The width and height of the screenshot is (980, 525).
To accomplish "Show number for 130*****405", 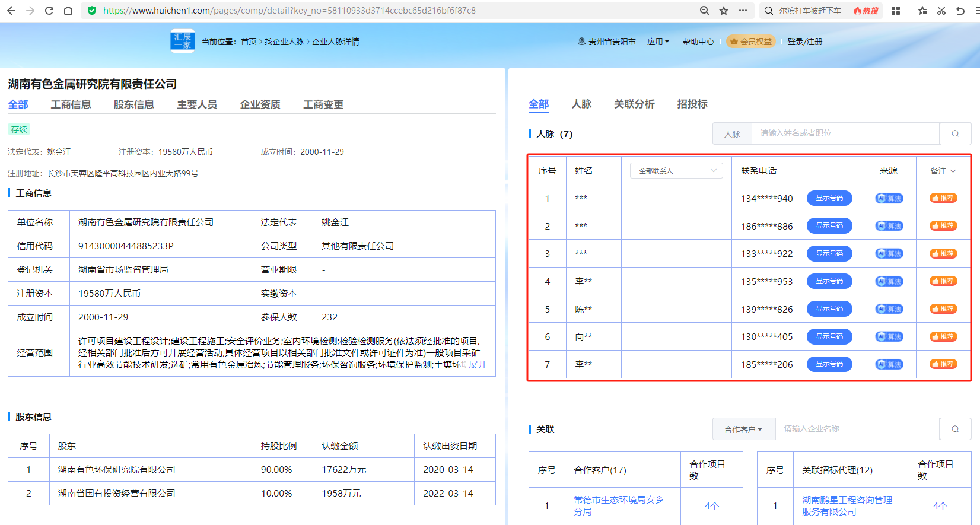I will coord(829,336).
